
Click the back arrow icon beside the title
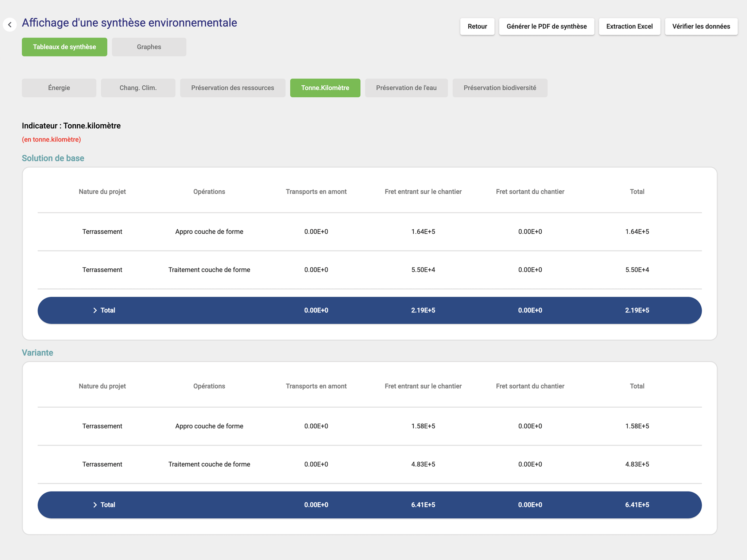click(10, 25)
